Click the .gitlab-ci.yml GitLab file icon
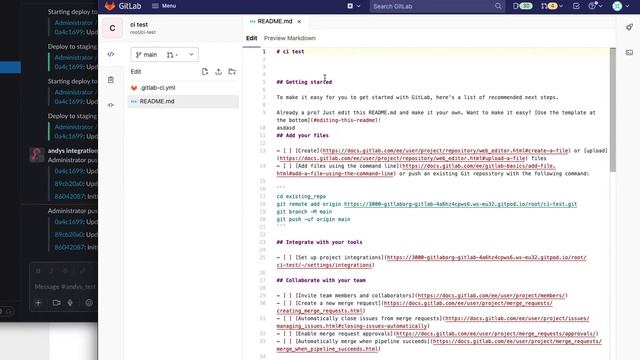 click(x=134, y=88)
